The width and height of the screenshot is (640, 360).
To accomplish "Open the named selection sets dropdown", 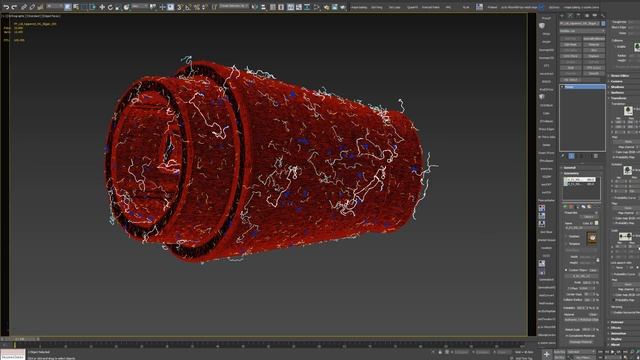I will click(x=234, y=7).
